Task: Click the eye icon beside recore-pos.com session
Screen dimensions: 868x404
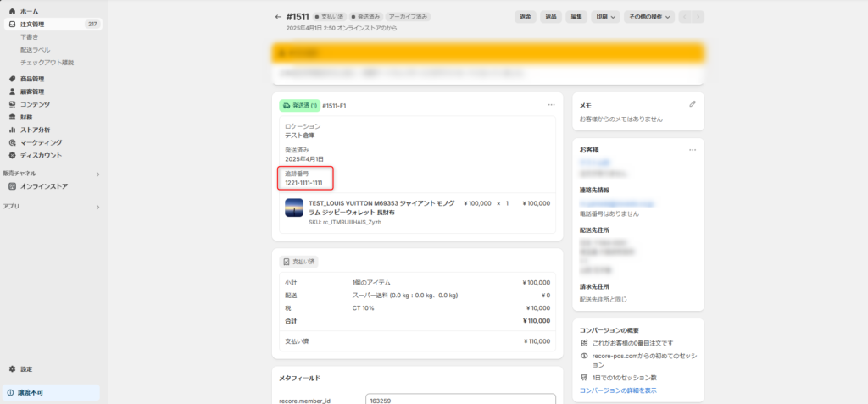Action: click(x=584, y=357)
